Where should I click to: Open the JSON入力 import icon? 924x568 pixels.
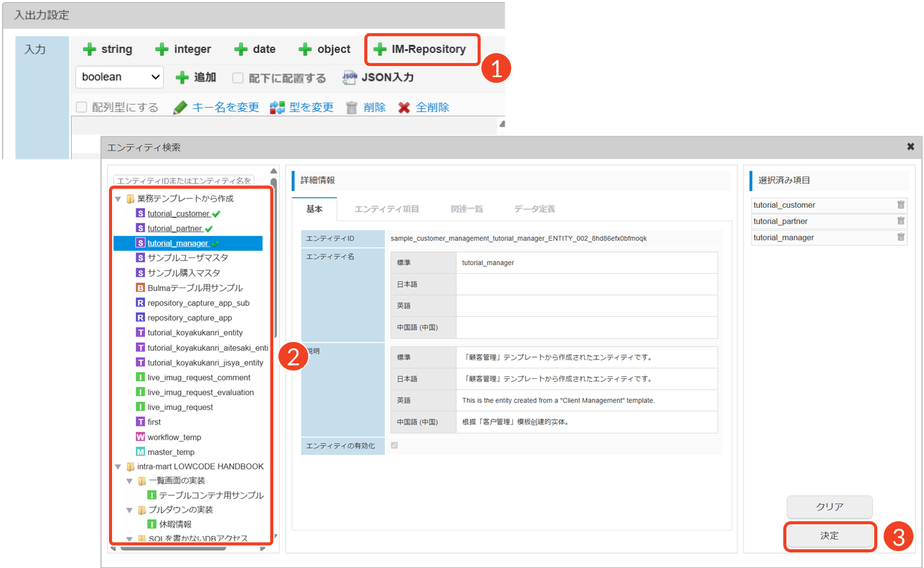click(350, 77)
